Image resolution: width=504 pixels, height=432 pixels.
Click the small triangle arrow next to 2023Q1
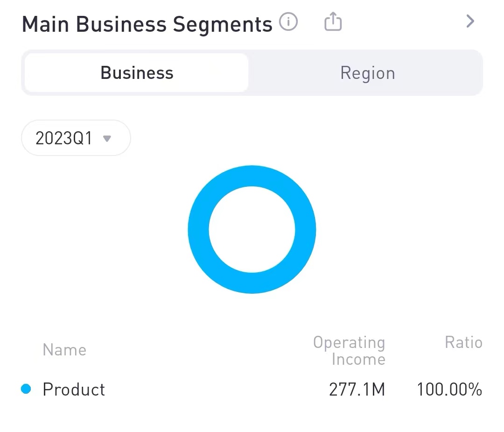(x=107, y=138)
